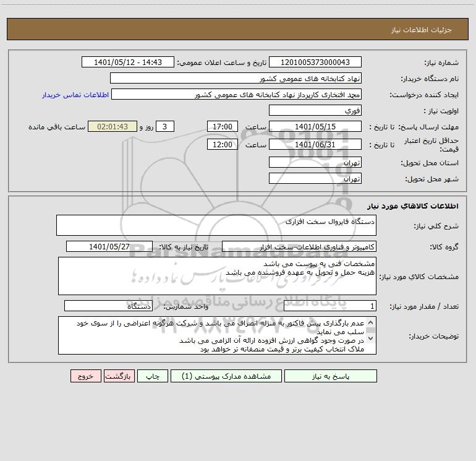Click response deadline date 1401/05/15

point(315,126)
